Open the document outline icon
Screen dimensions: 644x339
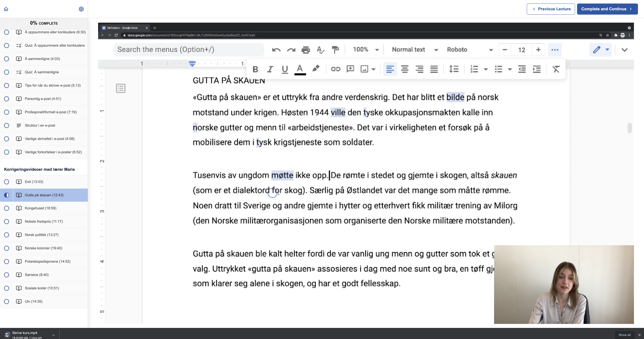pos(121,88)
